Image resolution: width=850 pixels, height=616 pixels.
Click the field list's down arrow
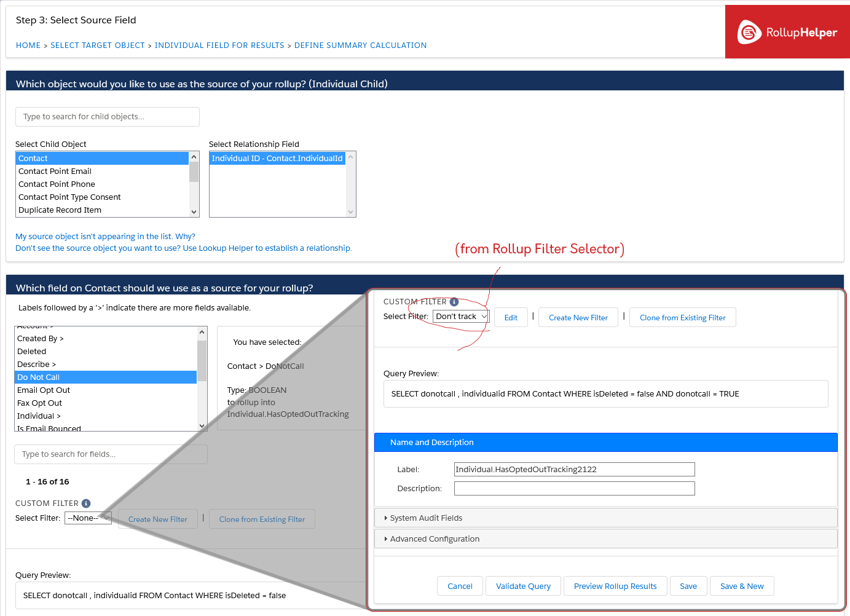(x=202, y=425)
